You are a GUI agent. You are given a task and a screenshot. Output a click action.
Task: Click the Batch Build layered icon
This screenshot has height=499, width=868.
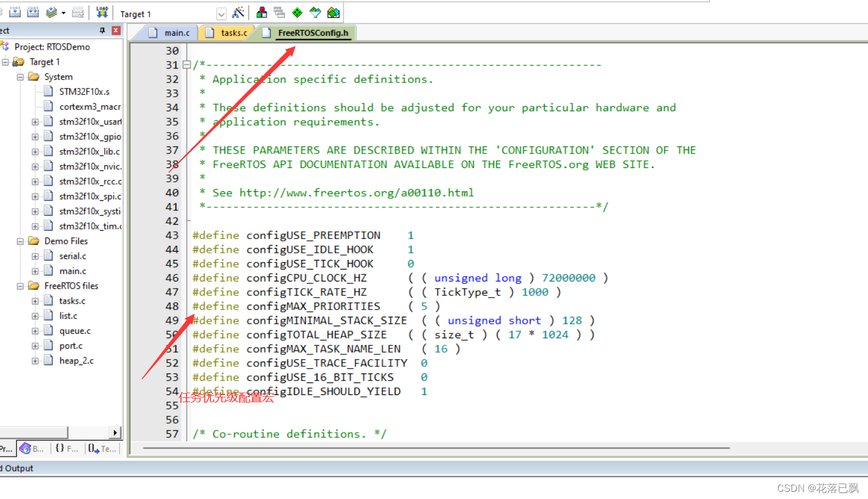[x=52, y=12]
